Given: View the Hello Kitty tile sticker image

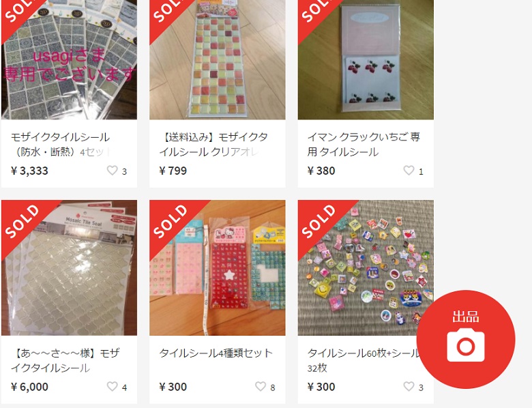Looking at the screenshot, I should click(x=218, y=268).
